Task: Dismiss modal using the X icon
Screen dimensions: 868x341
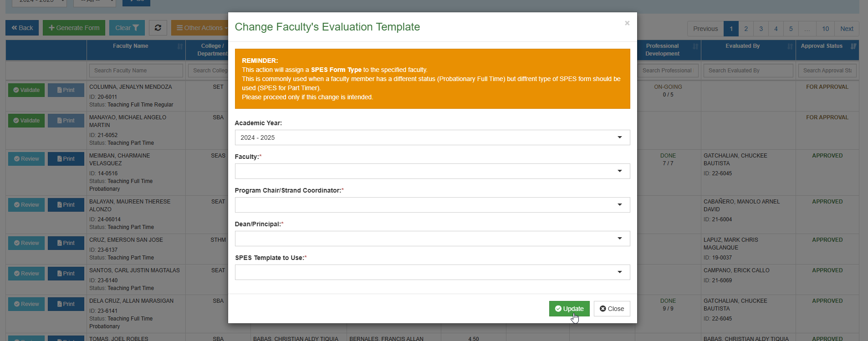Action: click(627, 23)
